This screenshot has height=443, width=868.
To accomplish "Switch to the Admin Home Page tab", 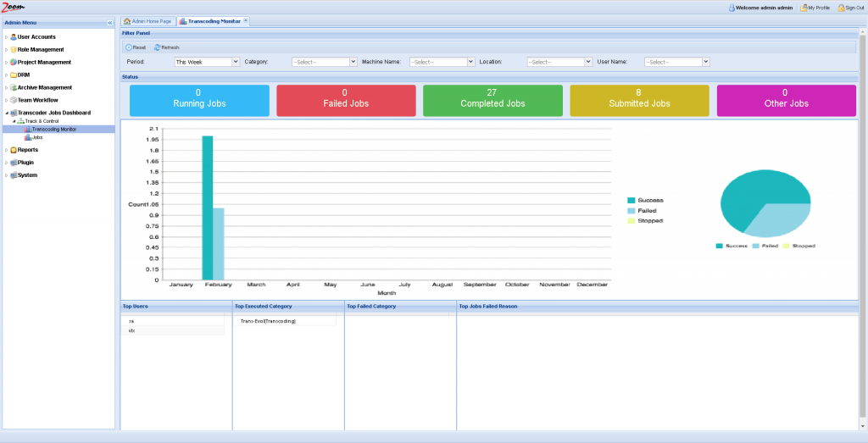I will (x=147, y=21).
